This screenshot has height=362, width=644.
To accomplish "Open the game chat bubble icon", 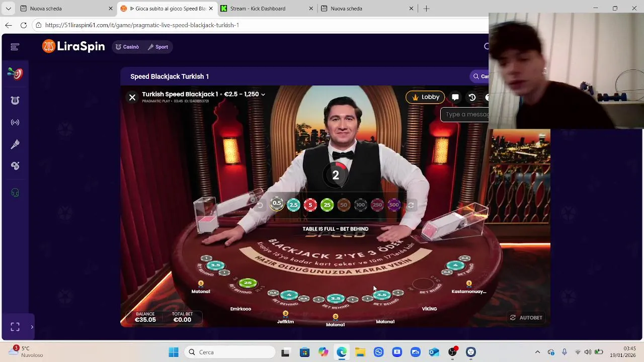I will click(455, 98).
